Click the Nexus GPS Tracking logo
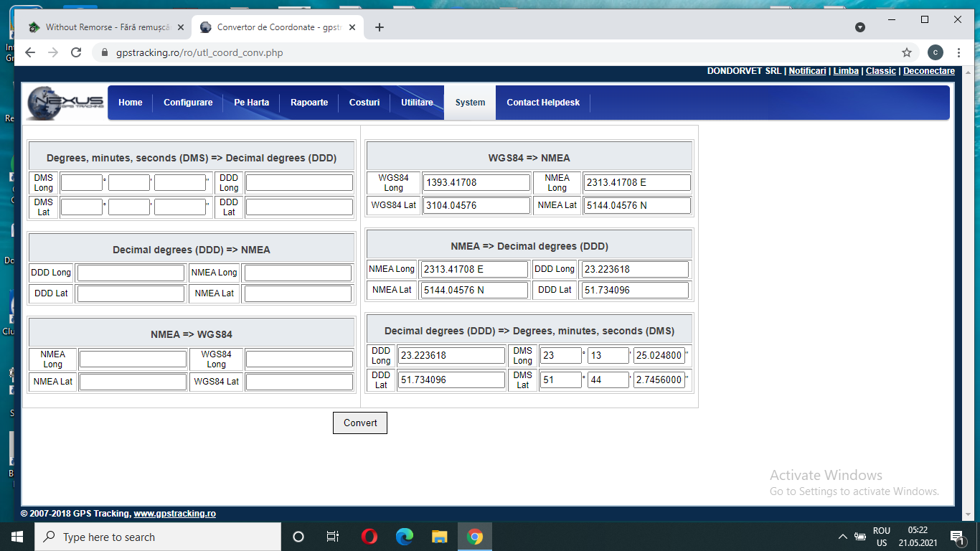 click(65, 103)
